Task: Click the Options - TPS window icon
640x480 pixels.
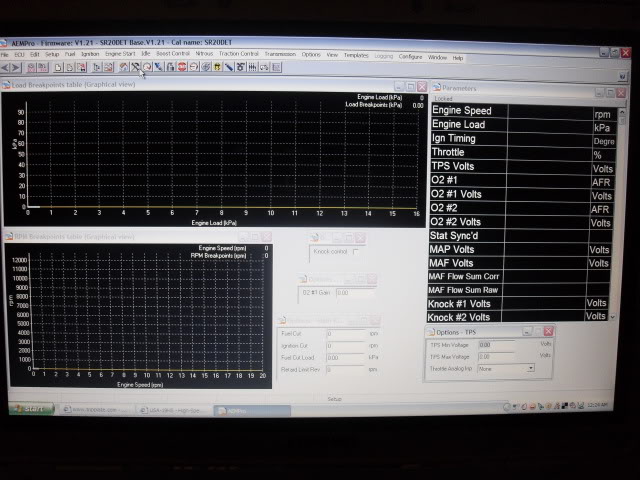Action: coord(431,333)
